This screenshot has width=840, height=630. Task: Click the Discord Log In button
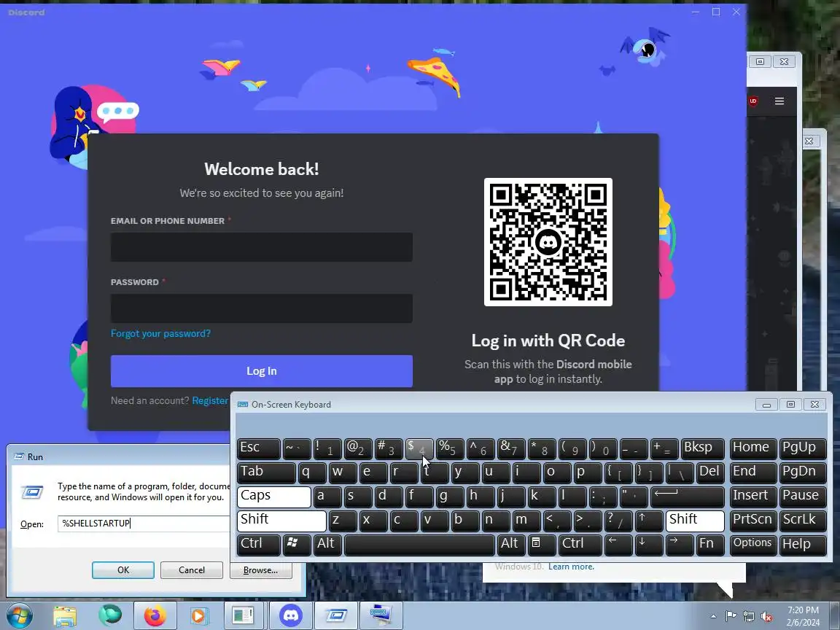(x=262, y=370)
